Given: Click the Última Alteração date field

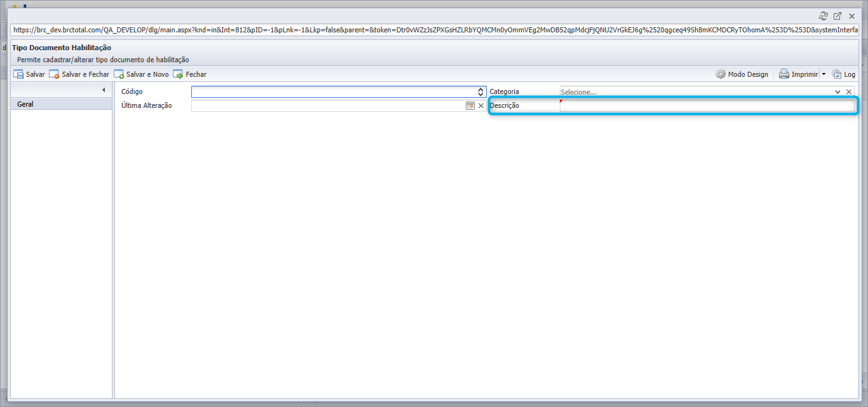Looking at the screenshot, I should 328,105.
